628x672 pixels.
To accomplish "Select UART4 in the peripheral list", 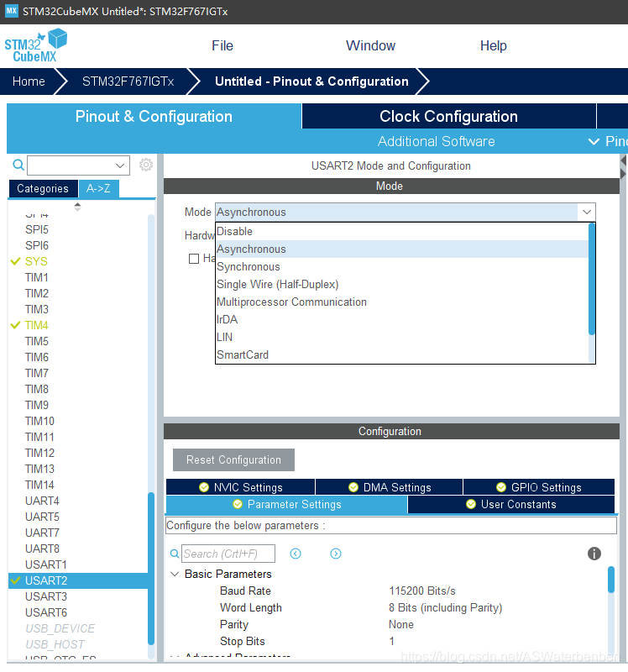I will pos(42,501).
